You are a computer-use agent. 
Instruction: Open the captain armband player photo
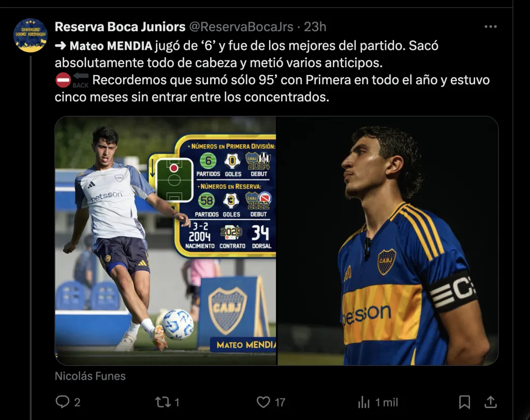click(388, 241)
